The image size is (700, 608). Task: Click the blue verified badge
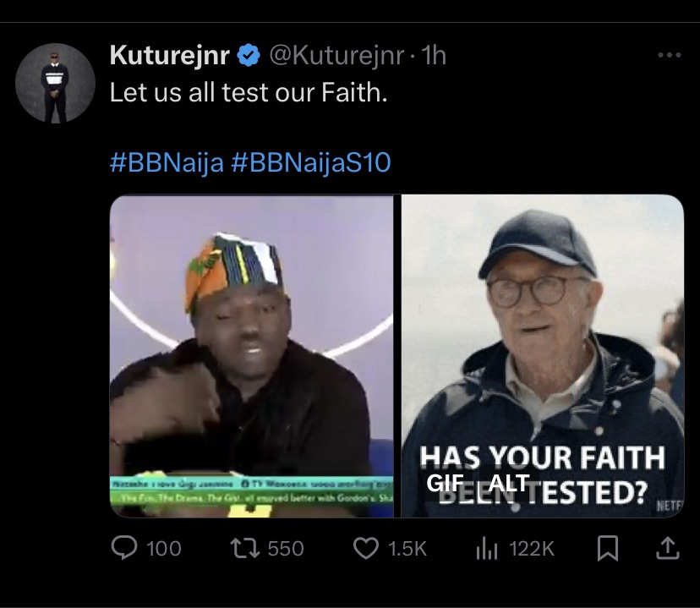248,57
